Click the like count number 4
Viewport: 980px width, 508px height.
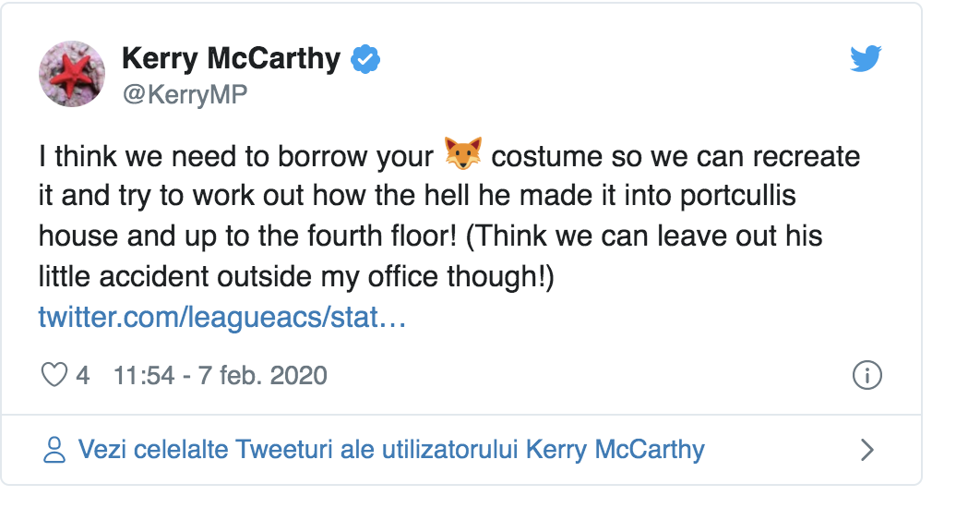(83, 376)
